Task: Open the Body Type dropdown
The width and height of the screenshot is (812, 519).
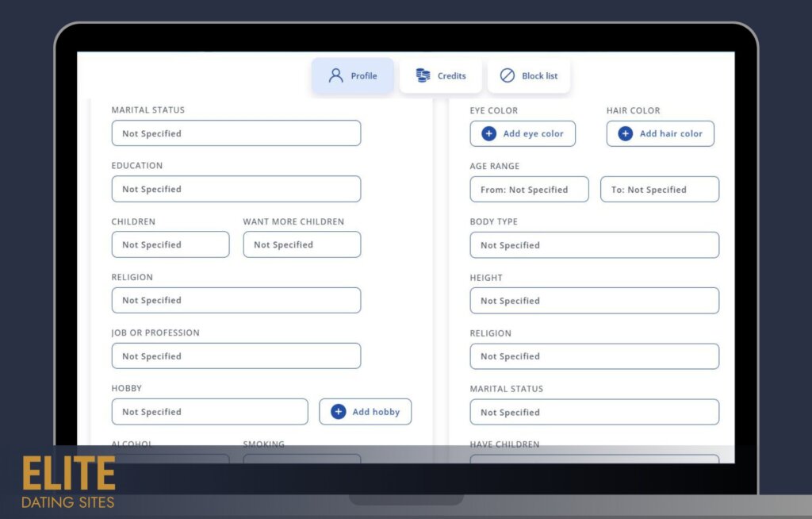Action: [594, 245]
